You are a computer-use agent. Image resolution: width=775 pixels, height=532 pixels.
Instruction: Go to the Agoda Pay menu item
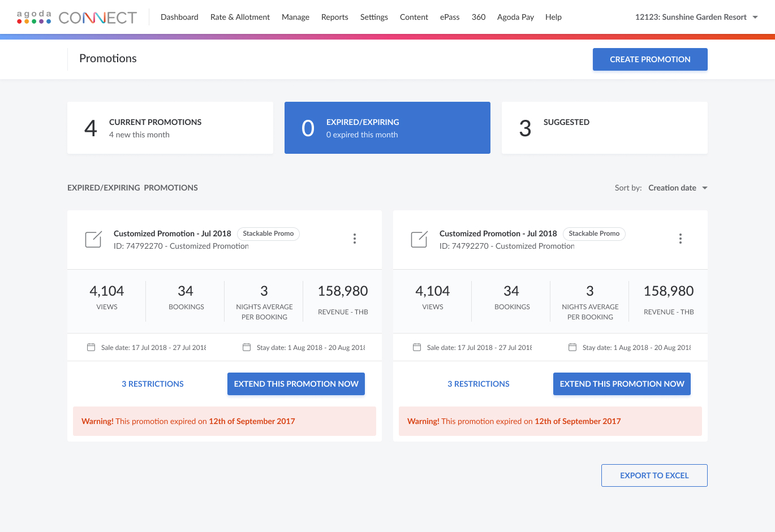point(515,17)
